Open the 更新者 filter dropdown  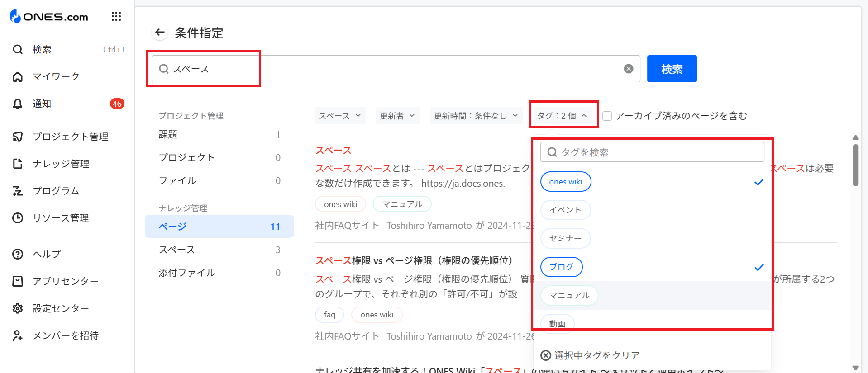[397, 116]
